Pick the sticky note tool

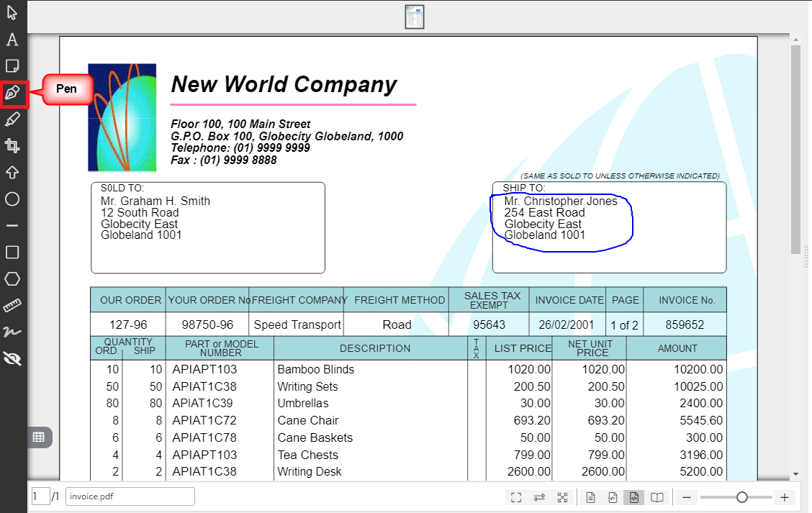(x=12, y=66)
